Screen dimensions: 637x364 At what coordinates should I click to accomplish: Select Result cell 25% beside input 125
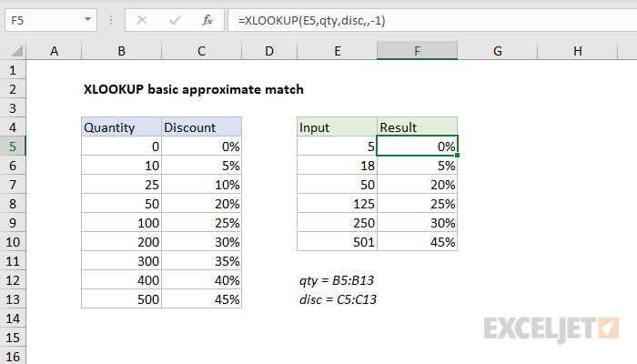(417, 204)
